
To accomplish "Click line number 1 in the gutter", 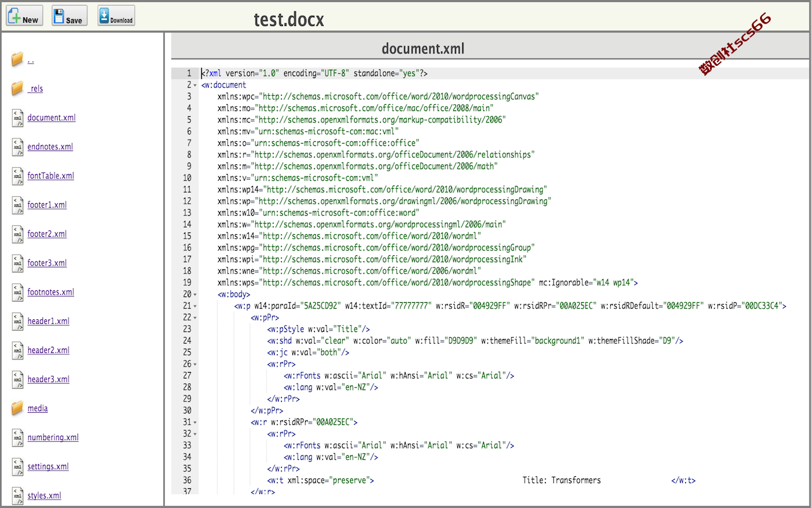I will click(188, 74).
